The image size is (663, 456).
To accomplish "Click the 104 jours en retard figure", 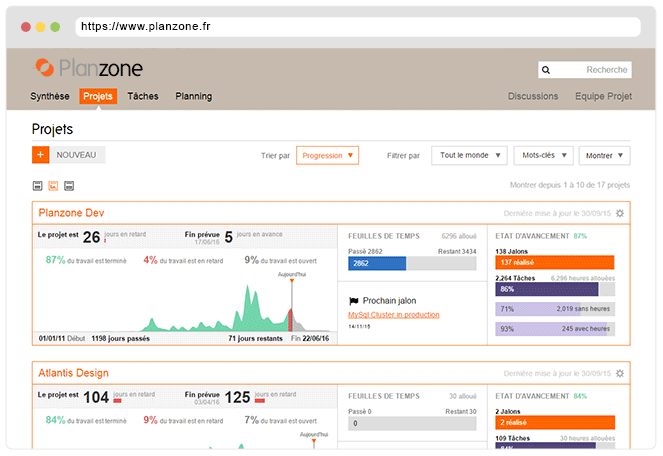I will 96,397.
